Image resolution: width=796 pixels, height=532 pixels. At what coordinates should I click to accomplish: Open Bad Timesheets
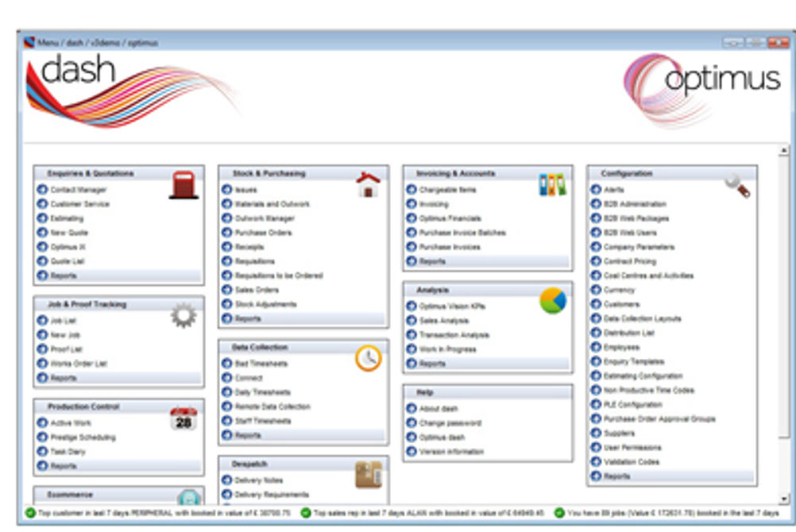pyautogui.click(x=261, y=364)
